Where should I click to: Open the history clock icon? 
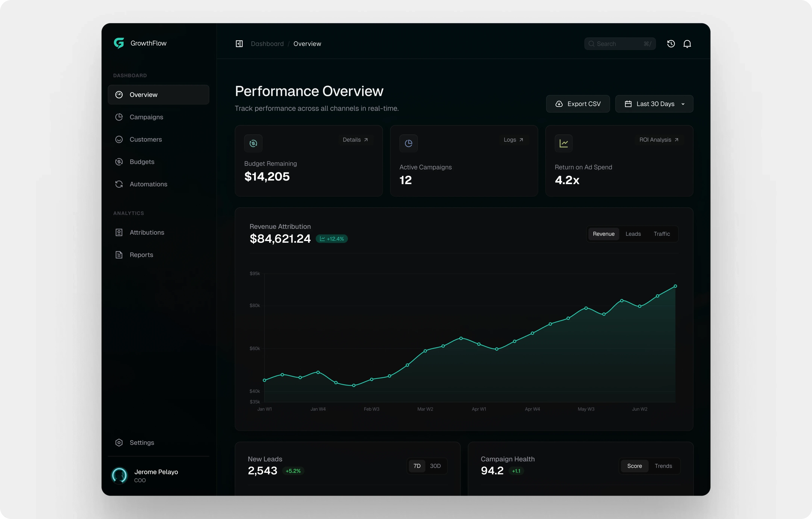671,44
